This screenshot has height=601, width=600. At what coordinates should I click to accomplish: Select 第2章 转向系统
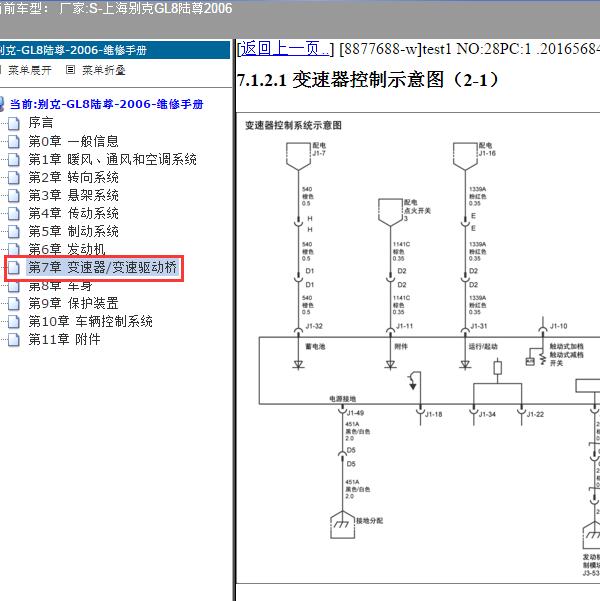tap(74, 177)
